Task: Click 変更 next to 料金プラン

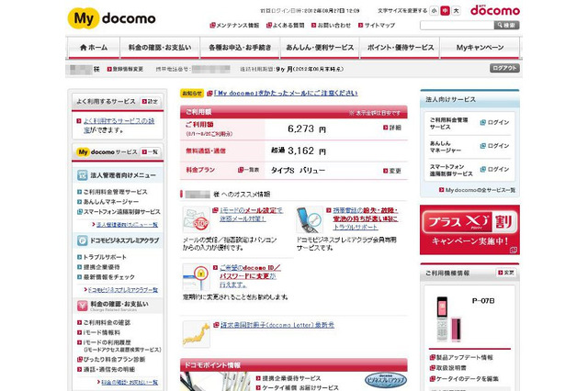Action: 394,170
